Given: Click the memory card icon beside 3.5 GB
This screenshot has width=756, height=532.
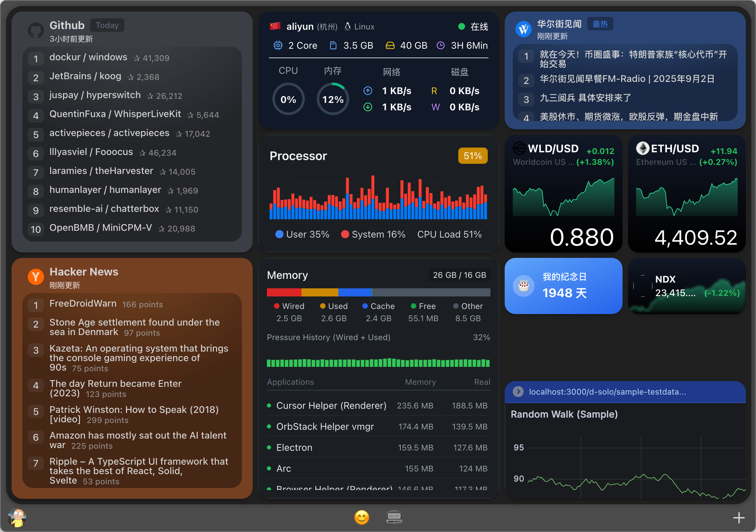Looking at the screenshot, I should [x=333, y=45].
